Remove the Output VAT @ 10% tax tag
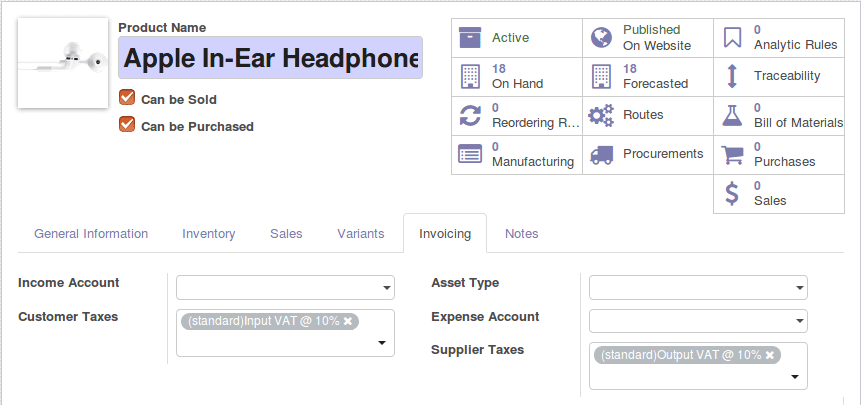 click(x=770, y=355)
